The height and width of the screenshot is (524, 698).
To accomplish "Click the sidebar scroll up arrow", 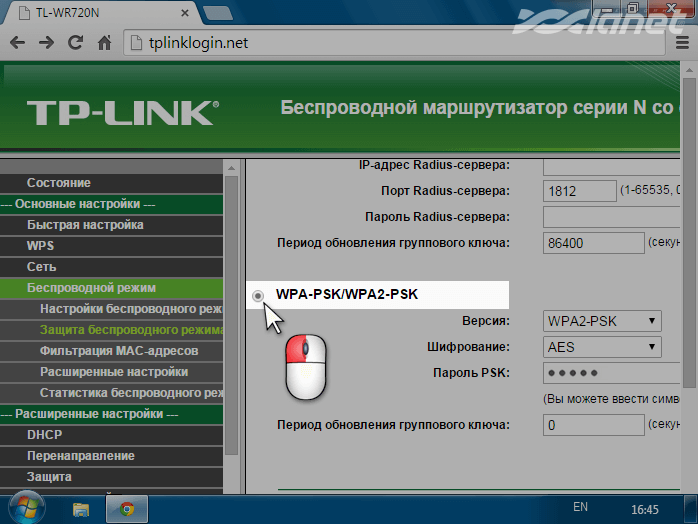I will [231, 168].
